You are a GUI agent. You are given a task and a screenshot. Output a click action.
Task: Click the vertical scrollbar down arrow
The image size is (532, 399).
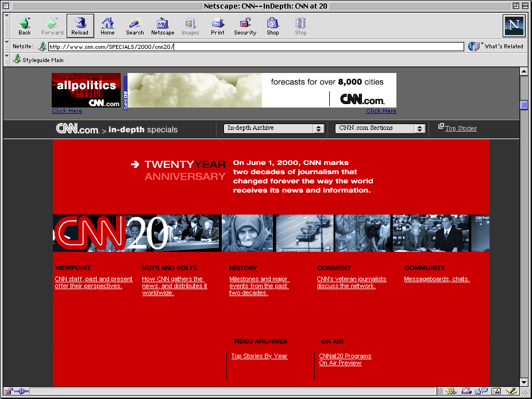(524, 382)
